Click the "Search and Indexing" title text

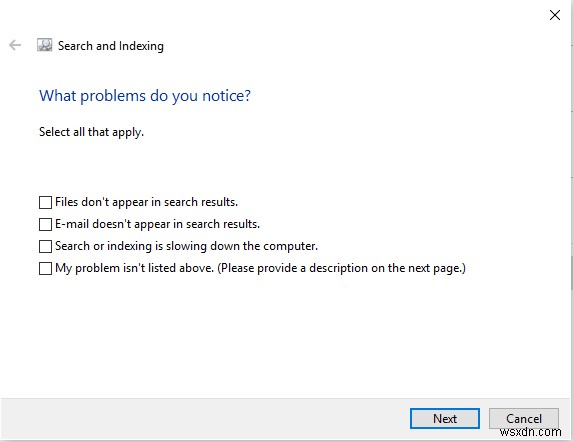[x=111, y=46]
